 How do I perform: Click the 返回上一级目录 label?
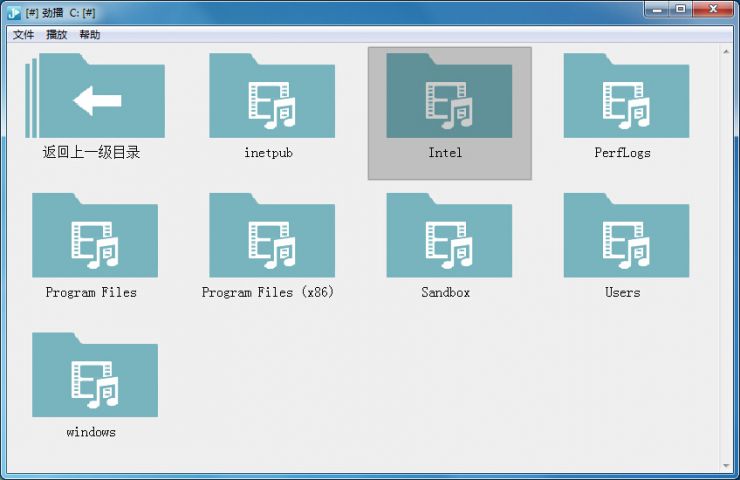(x=91, y=153)
